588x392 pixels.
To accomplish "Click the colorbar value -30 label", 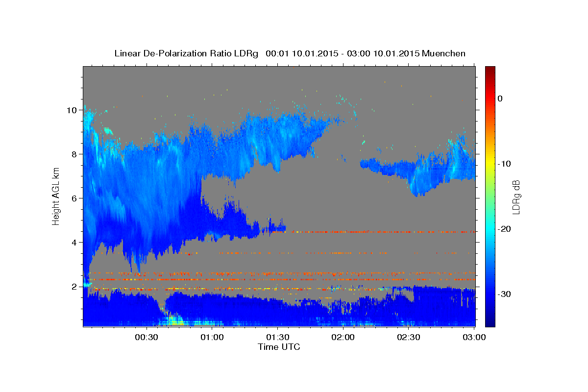I will pos(505,294).
